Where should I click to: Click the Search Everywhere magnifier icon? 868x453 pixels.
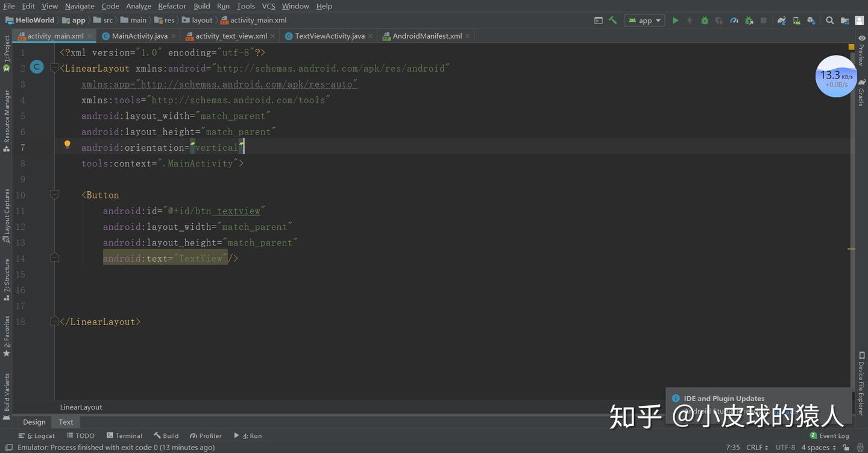[830, 21]
